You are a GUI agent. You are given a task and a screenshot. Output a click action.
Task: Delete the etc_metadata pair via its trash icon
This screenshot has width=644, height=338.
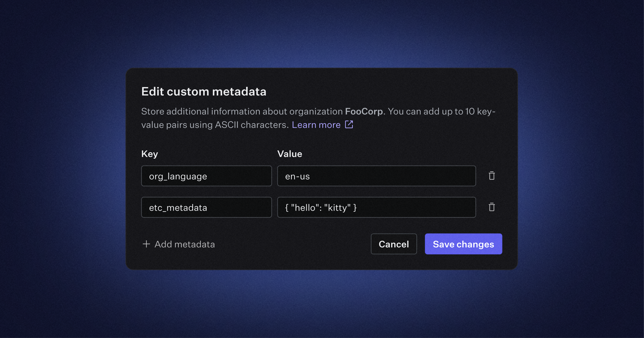[x=492, y=207]
